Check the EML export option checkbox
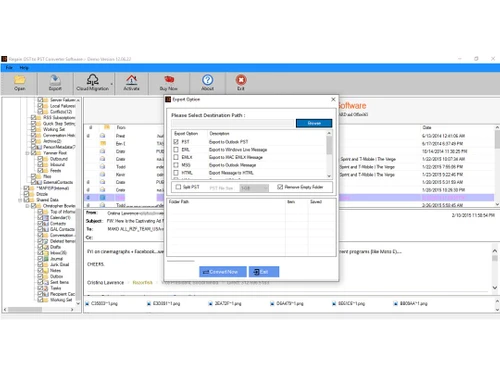The width and height of the screenshot is (500, 375). coord(176,150)
